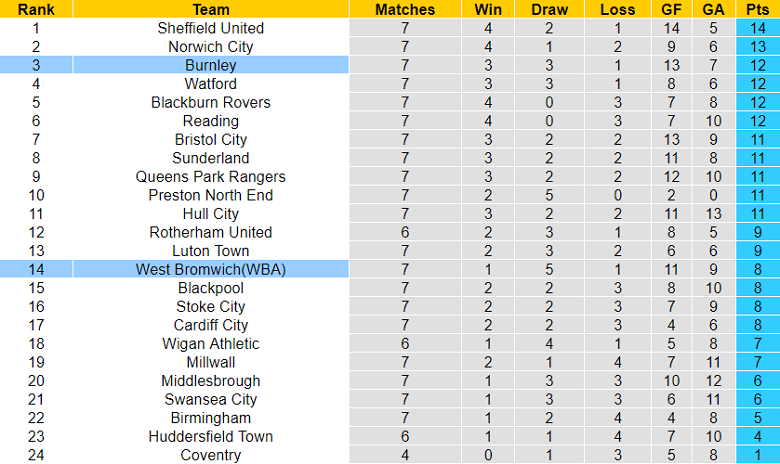
Task: Open the West Bromwich(WBA) team entry
Action: click(211, 269)
